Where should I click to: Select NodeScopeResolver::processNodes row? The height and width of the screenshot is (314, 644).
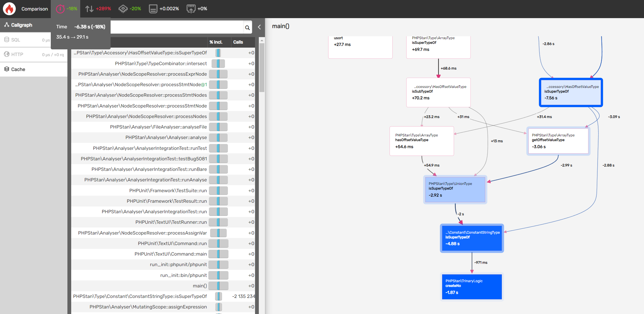pyautogui.click(x=163, y=116)
